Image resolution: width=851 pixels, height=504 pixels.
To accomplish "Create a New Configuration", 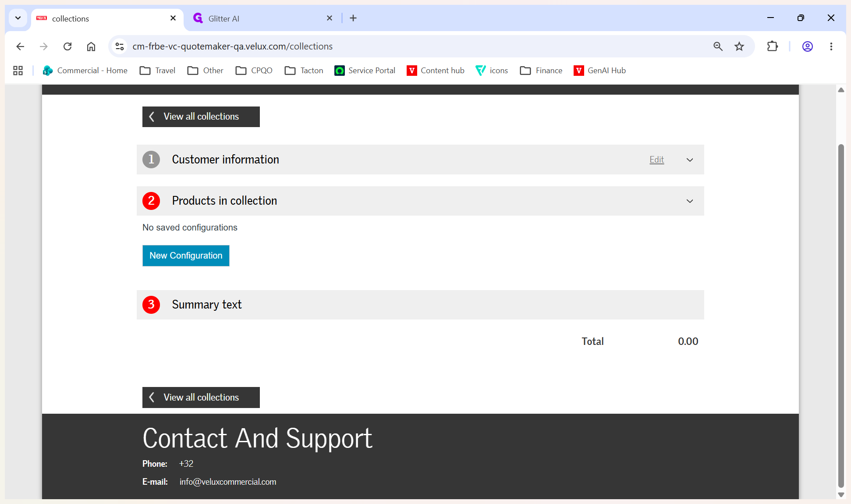I will click(x=186, y=256).
